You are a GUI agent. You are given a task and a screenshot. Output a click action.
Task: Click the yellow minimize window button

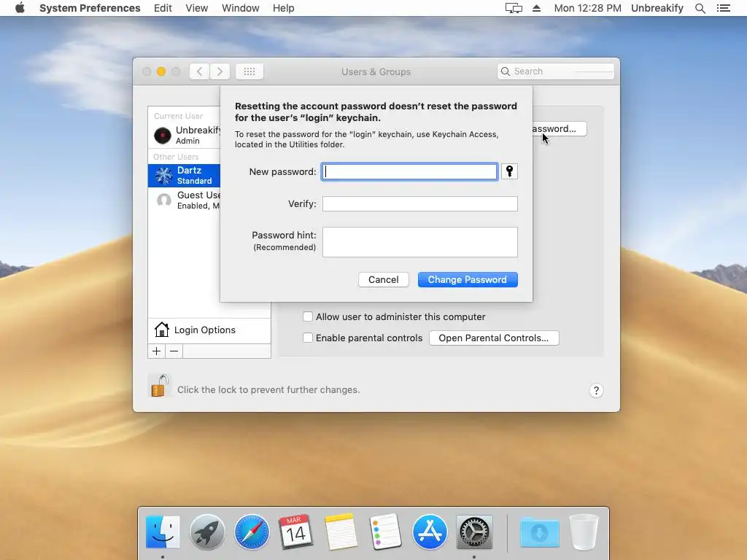tap(161, 71)
